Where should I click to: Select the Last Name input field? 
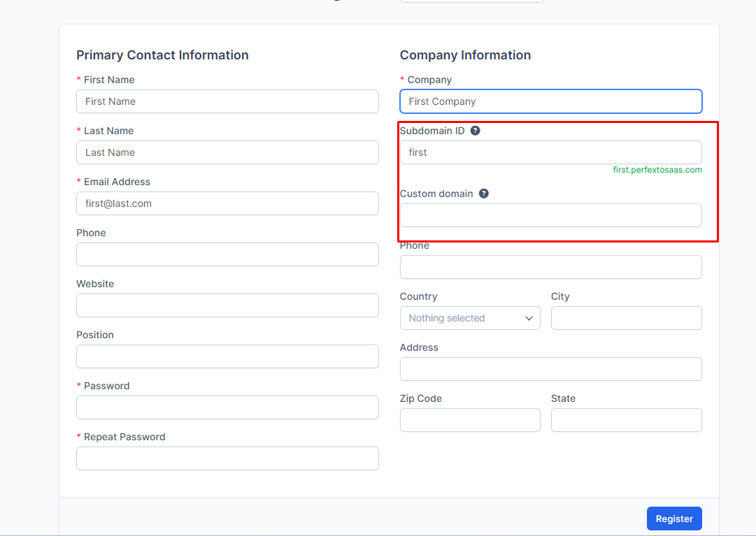click(x=227, y=152)
